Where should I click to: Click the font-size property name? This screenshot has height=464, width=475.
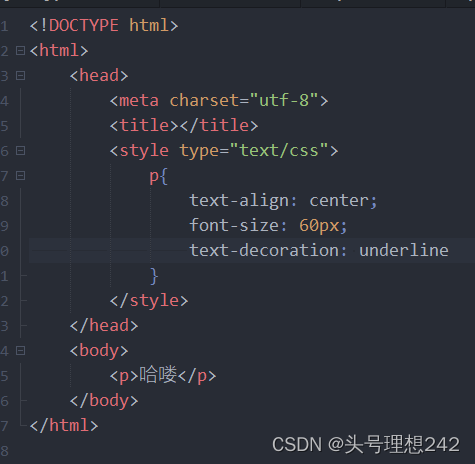[234, 226]
